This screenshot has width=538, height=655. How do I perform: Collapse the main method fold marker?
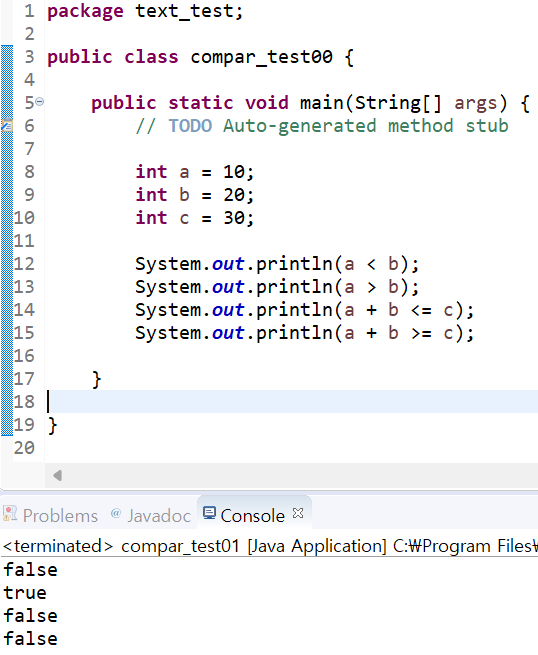point(40,102)
